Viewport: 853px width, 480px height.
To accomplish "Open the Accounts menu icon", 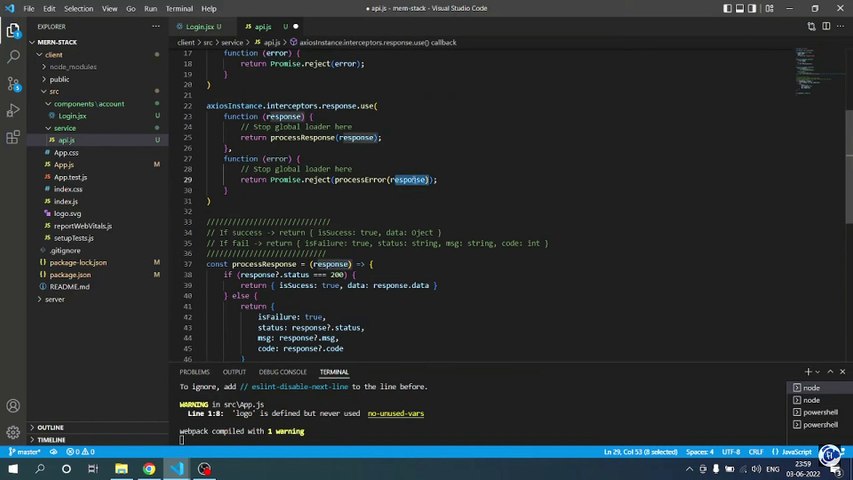I will click(13, 406).
